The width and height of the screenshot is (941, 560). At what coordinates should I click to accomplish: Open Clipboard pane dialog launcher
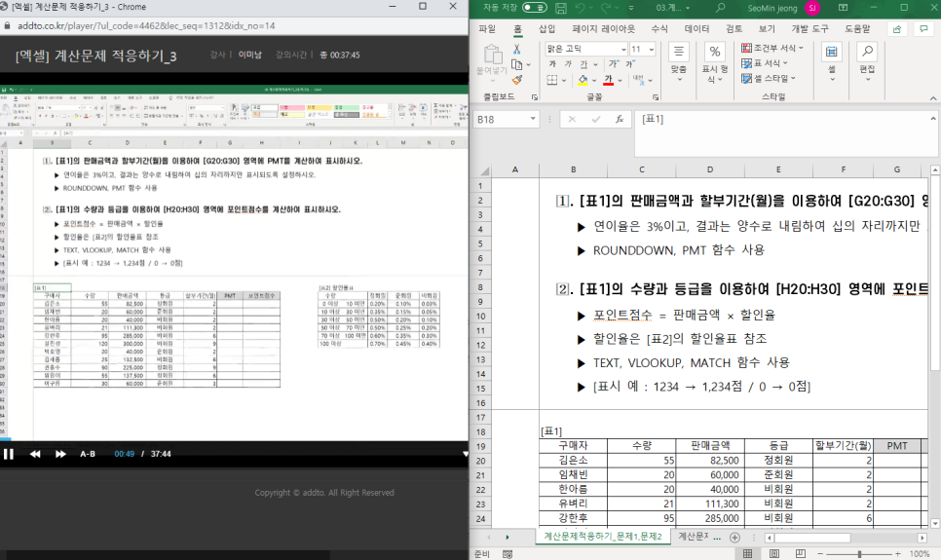pos(534,96)
